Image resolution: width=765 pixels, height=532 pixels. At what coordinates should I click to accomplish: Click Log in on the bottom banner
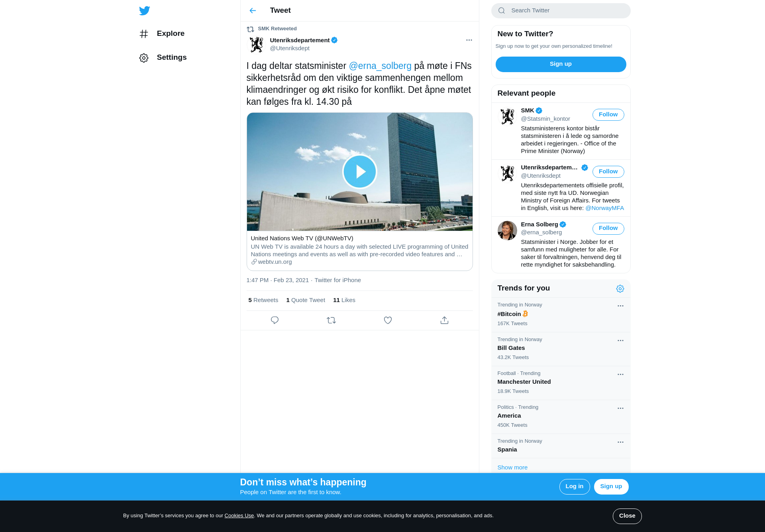pos(574,487)
